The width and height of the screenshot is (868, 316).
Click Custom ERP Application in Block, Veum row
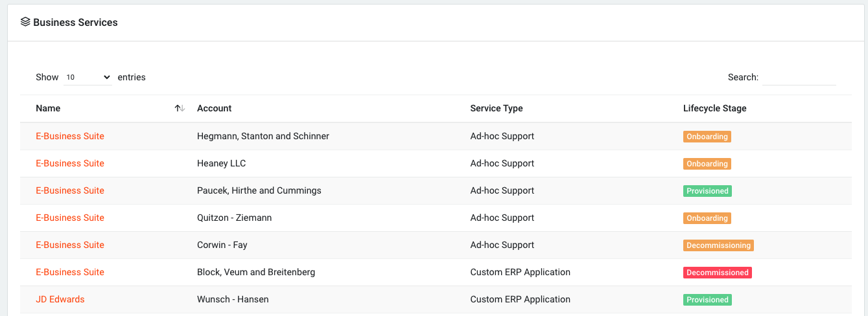(x=521, y=272)
